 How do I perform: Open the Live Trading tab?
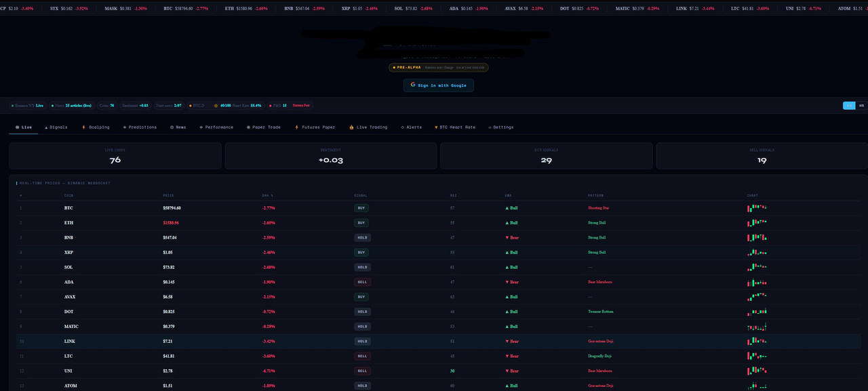368,127
